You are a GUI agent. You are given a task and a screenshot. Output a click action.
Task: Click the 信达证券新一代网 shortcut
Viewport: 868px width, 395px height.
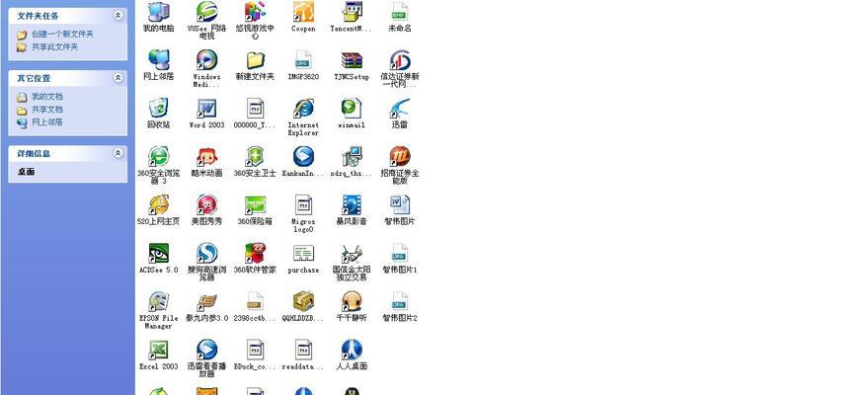tap(400, 60)
